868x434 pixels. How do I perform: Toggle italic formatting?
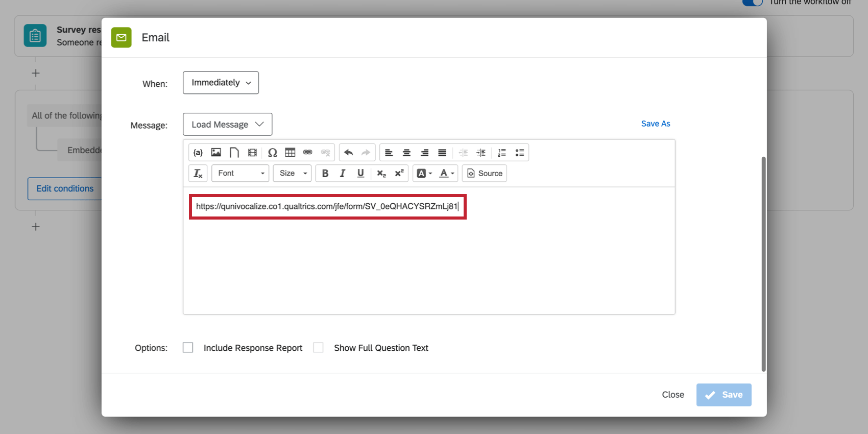click(x=343, y=174)
